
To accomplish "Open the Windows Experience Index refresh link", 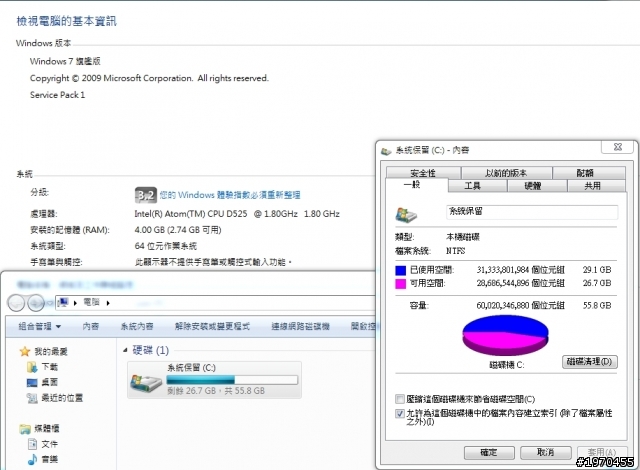I will point(230,195).
